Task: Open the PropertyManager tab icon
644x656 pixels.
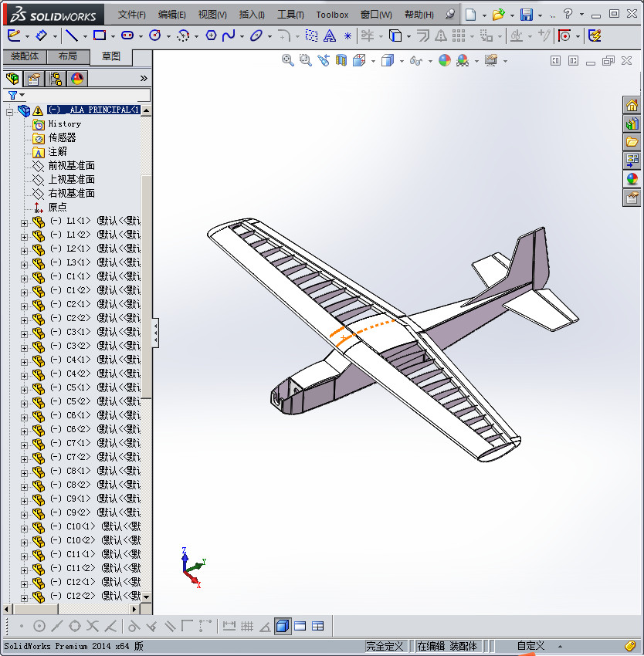Action: 34,78
